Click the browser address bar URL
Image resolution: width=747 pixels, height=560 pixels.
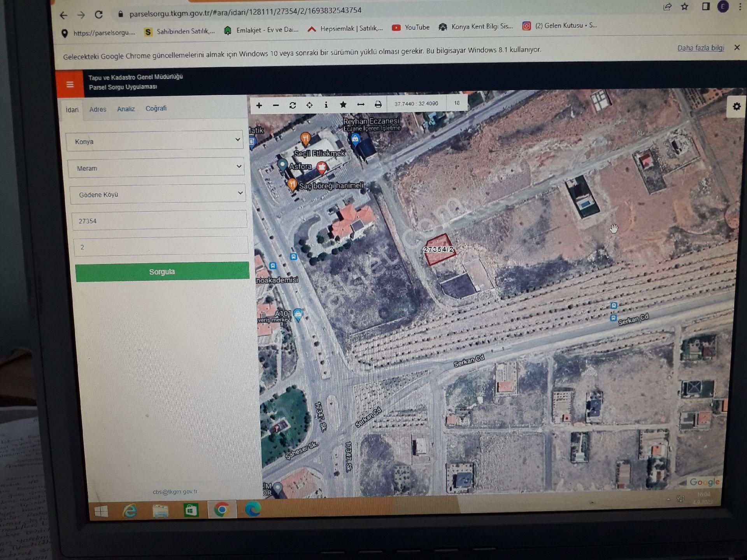point(245,12)
